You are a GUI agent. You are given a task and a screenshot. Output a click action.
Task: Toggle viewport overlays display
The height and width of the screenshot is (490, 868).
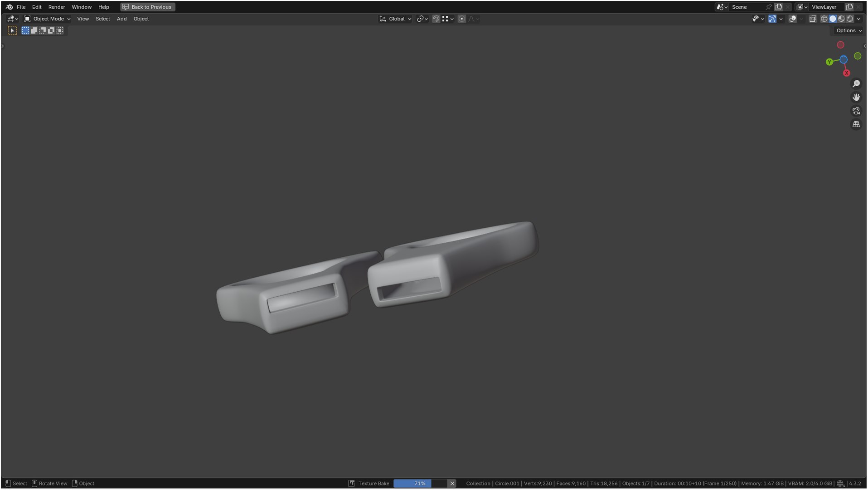[x=793, y=19]
